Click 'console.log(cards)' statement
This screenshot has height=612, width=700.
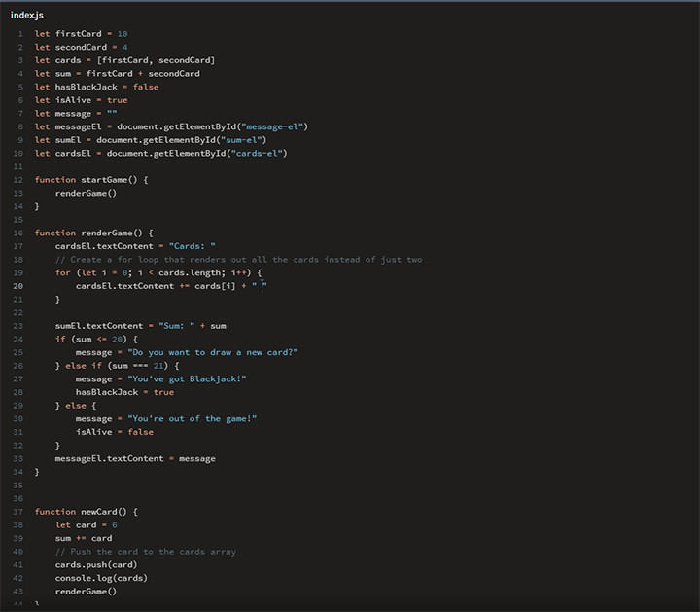click(x=101, y=578)
